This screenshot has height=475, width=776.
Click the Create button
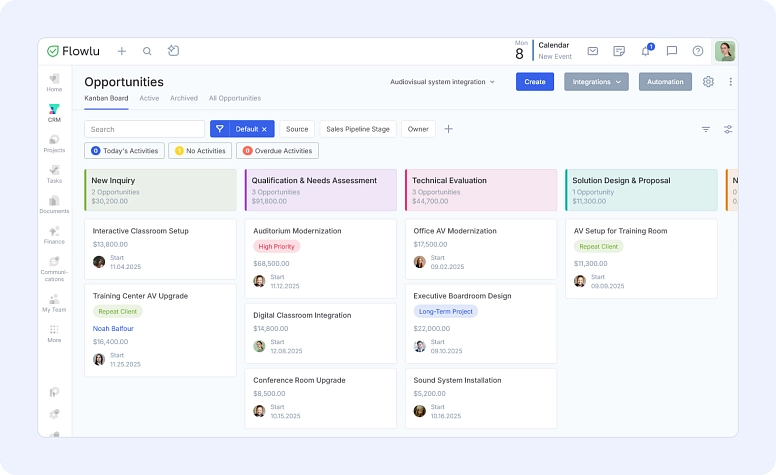click(x=535, y=82)
